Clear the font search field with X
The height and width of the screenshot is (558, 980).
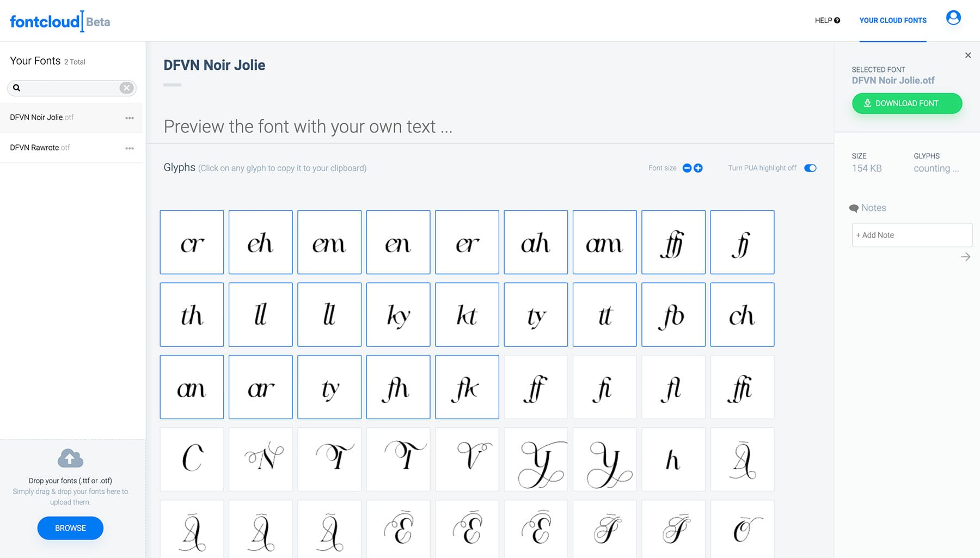[126, 88]
